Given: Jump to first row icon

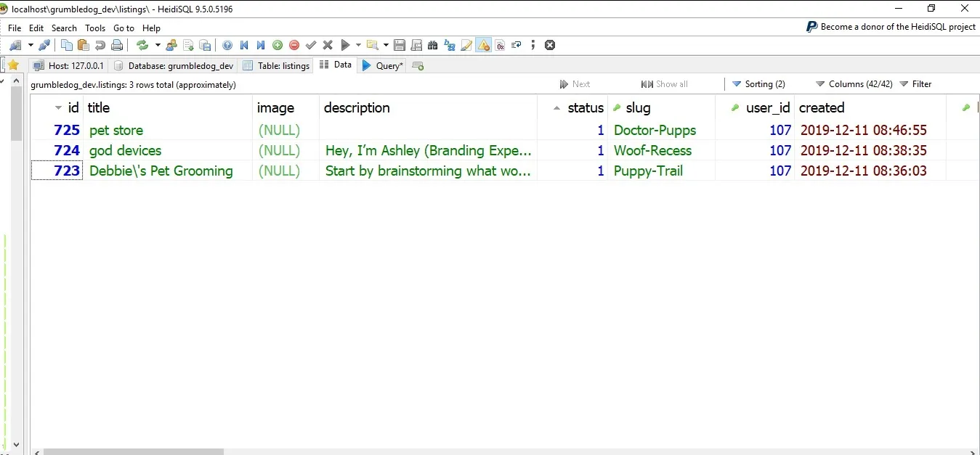Looking at the screenshot, I should pos(244,45).
